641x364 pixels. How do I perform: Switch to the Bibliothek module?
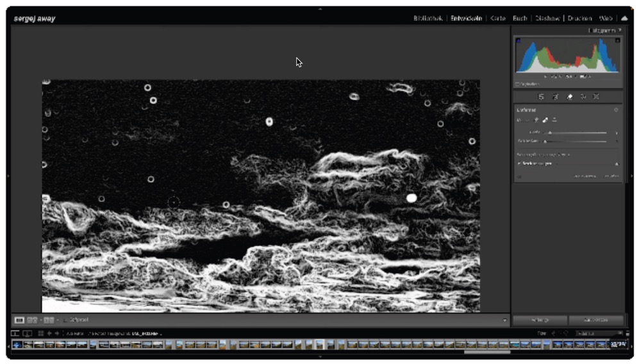[428, 19]
